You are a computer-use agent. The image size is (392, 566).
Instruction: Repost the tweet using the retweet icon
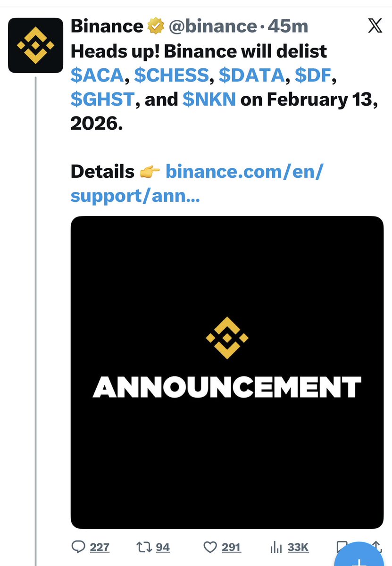coord(143,547)
